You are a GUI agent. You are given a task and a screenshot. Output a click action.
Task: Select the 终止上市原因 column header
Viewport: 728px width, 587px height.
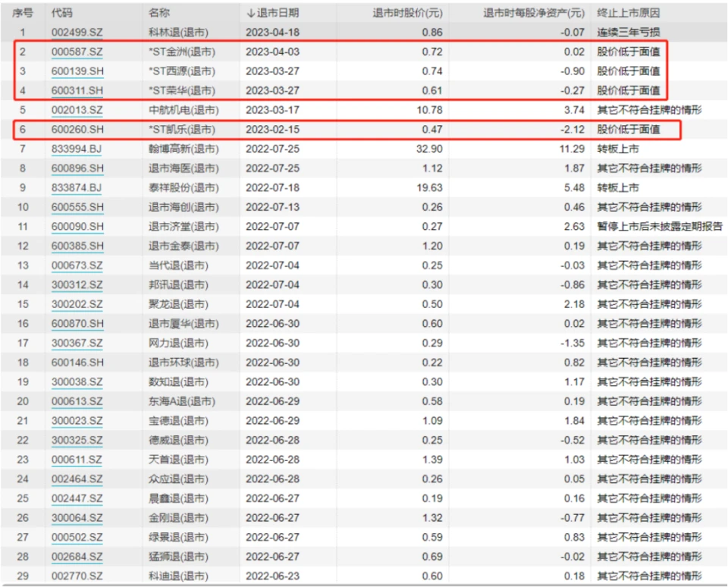point(628,13)
